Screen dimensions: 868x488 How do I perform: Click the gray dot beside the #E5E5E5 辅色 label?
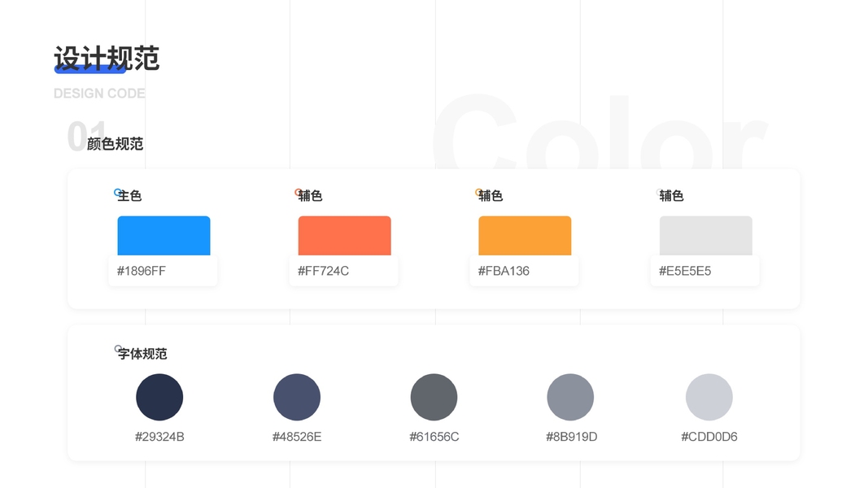click(659, 193)
